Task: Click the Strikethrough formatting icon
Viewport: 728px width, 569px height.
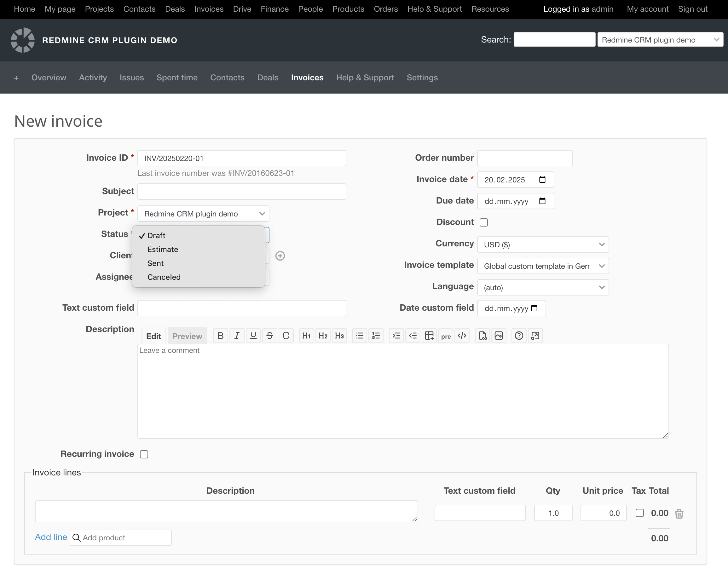Action: point(270,336)
